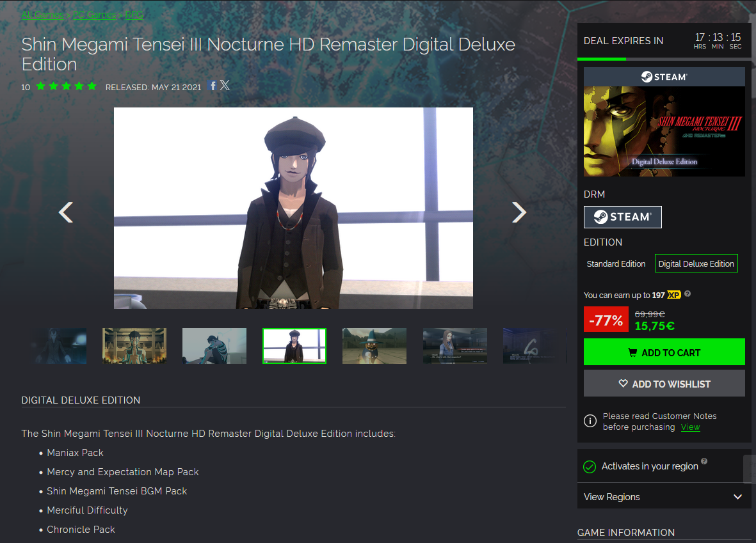Select the Steam DRM option
This screenshot has height=543, width=756.
(622, 217)
